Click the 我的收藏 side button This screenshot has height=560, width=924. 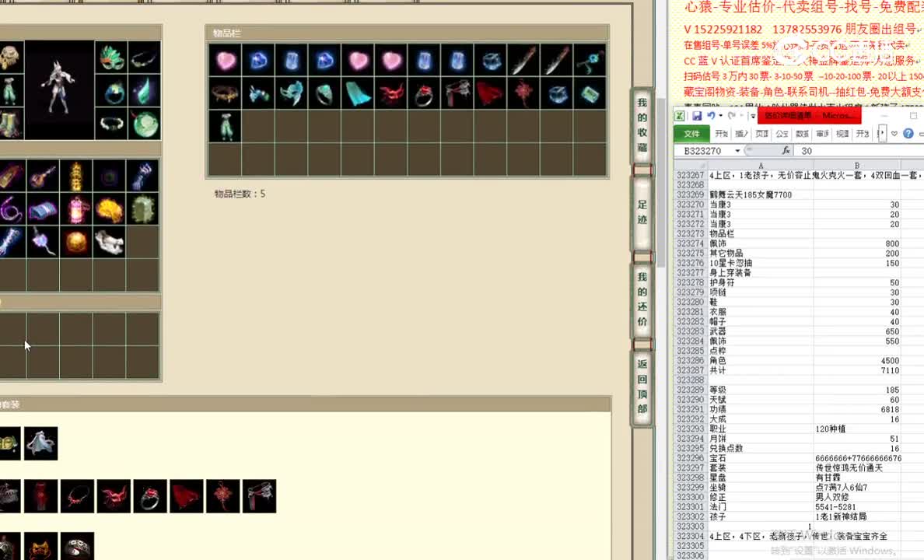point(641,124)
